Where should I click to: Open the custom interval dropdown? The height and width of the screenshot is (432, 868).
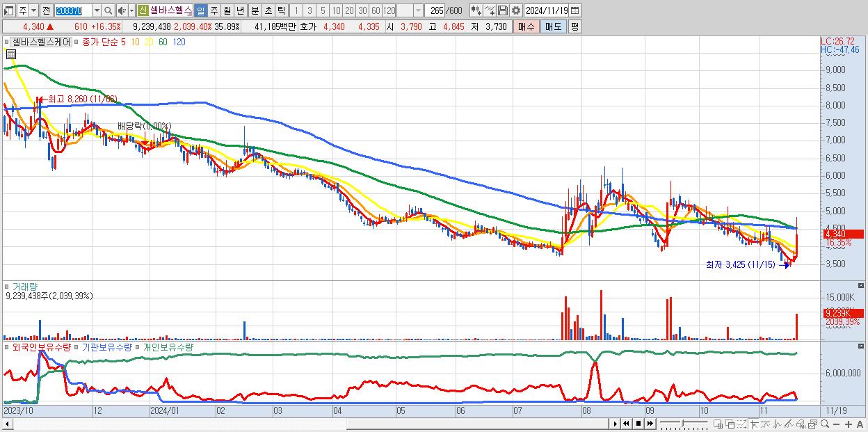[x=418, y=10]
